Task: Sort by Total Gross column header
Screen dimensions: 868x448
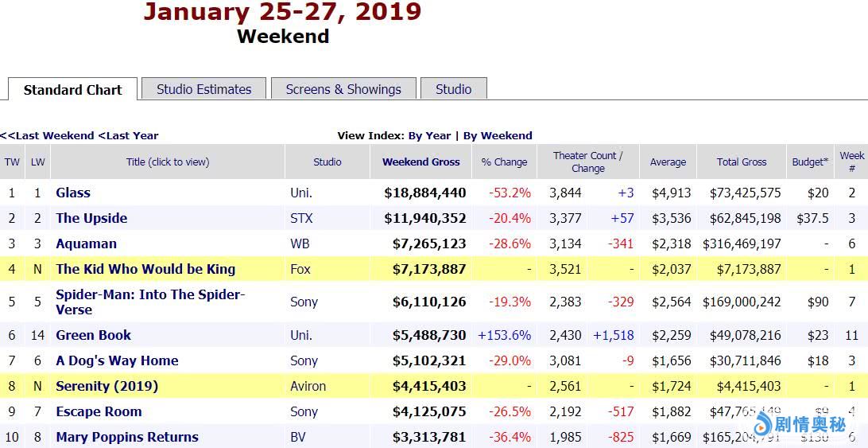Action: pos(741,162)
